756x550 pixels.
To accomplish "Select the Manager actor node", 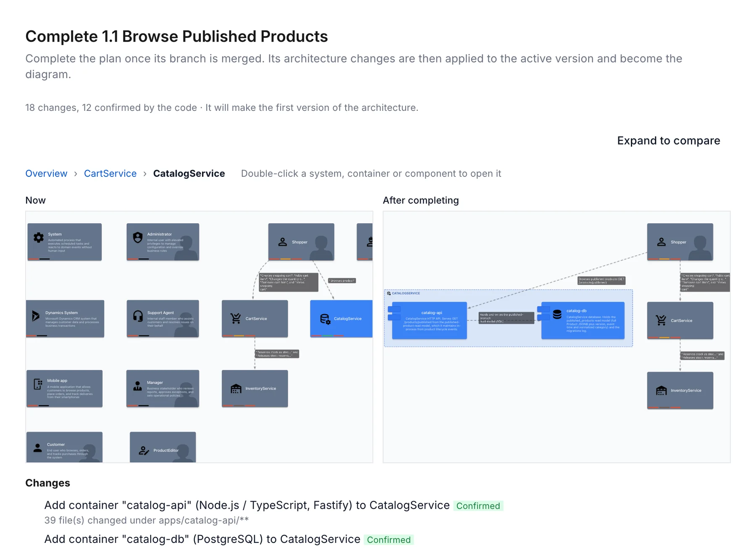I will pyautogui.click(x=163, y=388).
